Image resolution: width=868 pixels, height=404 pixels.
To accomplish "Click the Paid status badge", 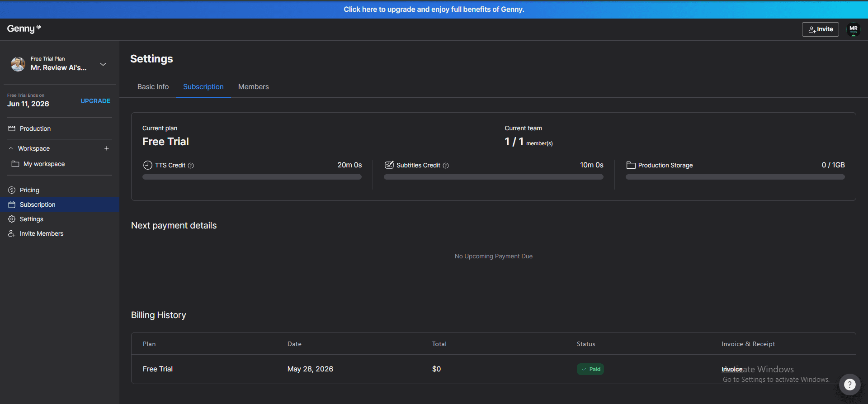I will 590,369.
